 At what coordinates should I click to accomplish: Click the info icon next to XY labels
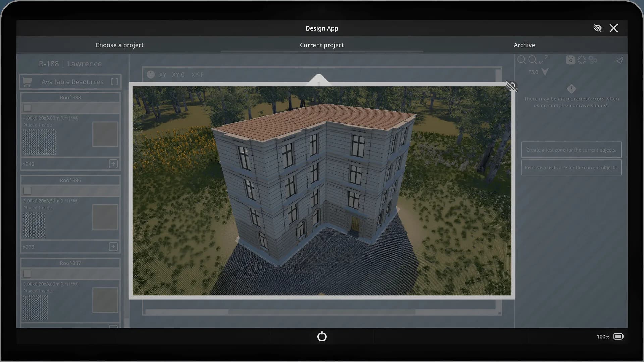[151, 75]
